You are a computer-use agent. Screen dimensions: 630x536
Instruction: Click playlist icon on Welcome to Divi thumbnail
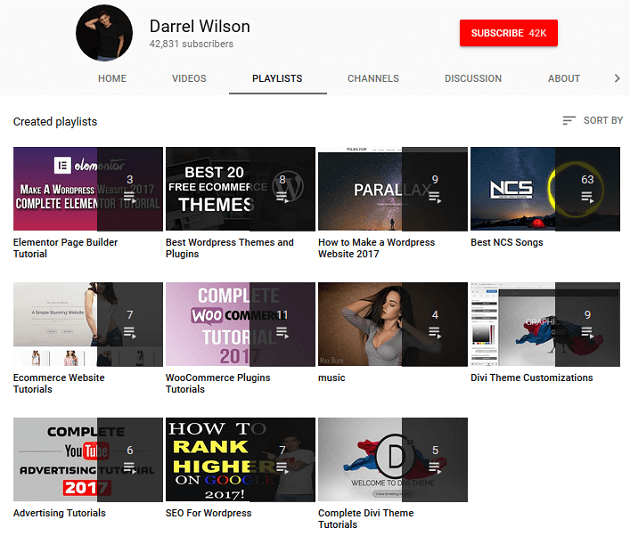point(435,468)
